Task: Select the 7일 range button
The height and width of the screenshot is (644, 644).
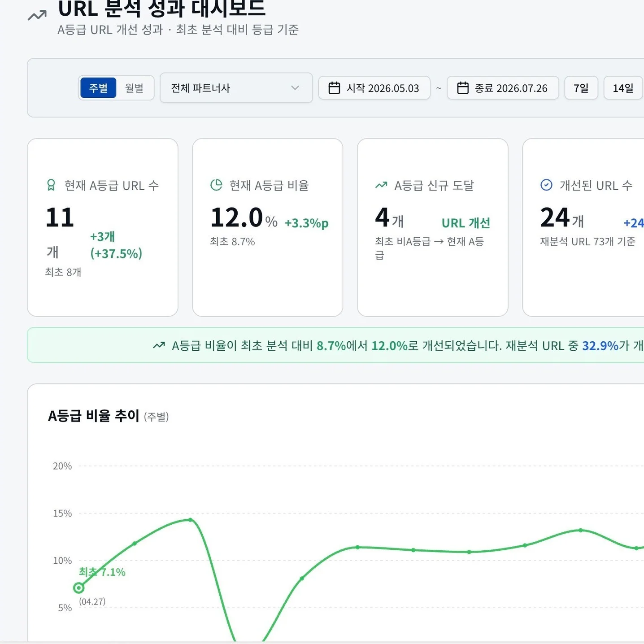Action: [x=581, y=88]
